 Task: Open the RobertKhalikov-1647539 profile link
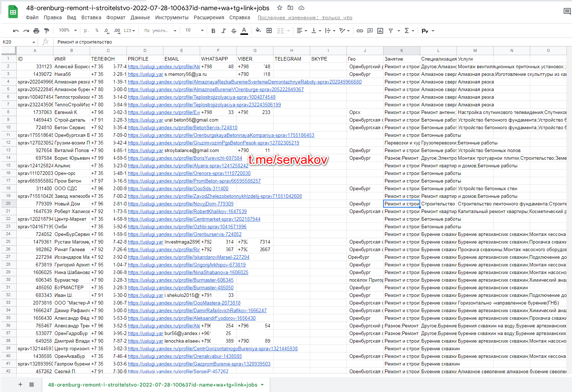coord(187,211)
